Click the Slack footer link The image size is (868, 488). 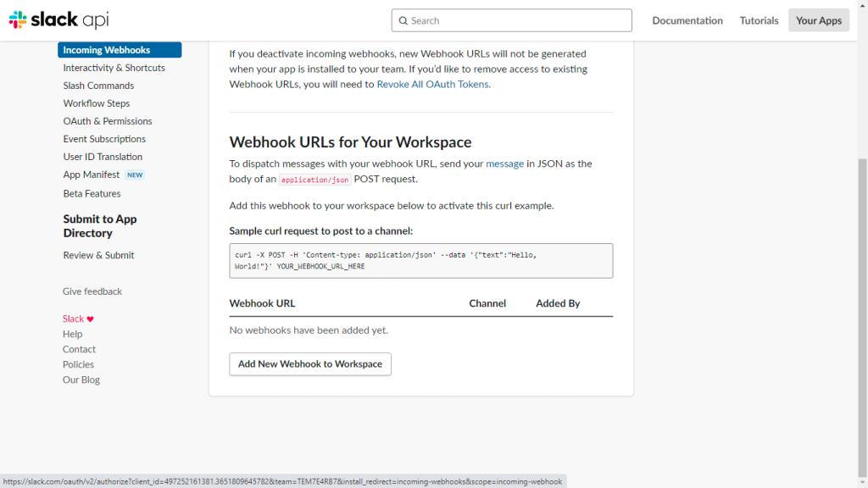73,319
